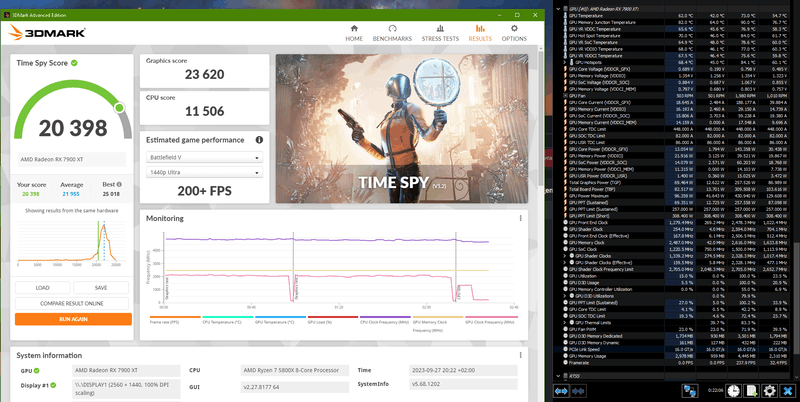The width and height of the screenshot is (800, 402).
Task: Click the HWiNFO network computers icon
Action: click(691, 391)
